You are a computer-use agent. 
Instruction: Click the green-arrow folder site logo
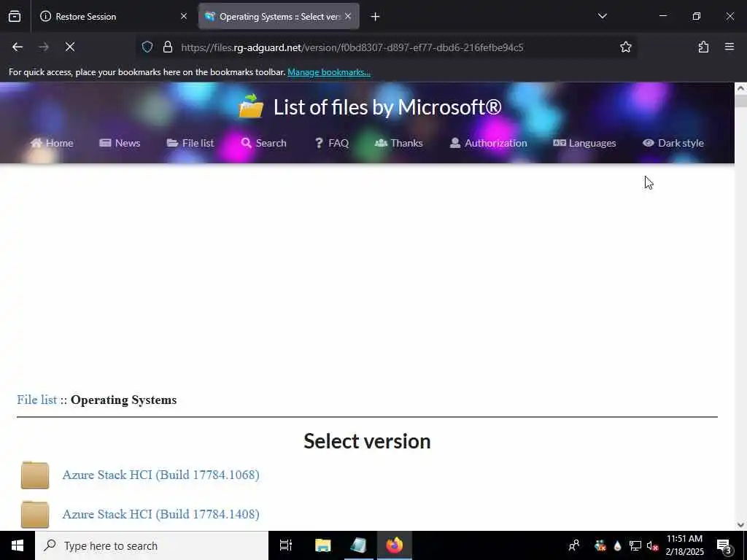point(251,106)
